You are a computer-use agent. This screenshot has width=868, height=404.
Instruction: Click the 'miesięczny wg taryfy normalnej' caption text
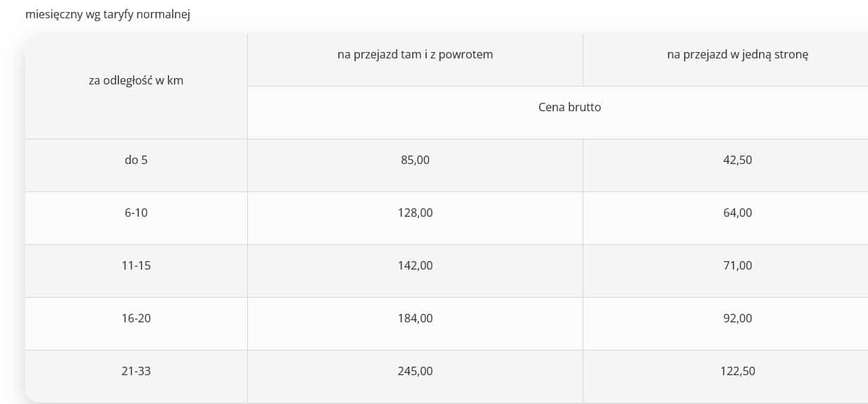tap(108, 15)
